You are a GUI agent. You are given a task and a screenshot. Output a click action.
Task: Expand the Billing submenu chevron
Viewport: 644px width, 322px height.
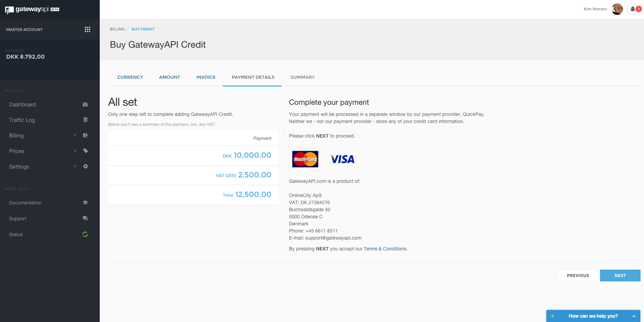[x=75, y=135]
